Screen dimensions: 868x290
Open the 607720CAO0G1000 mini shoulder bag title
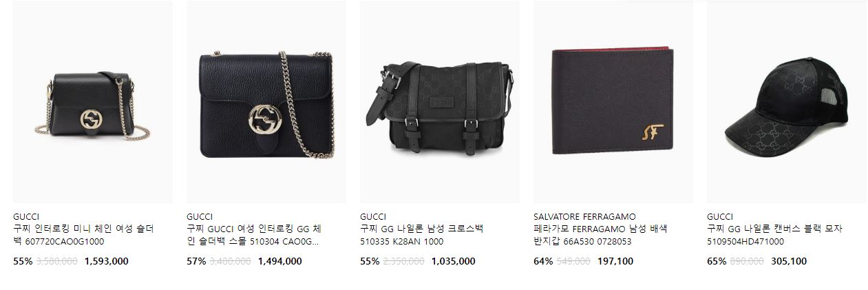[83, 235]
